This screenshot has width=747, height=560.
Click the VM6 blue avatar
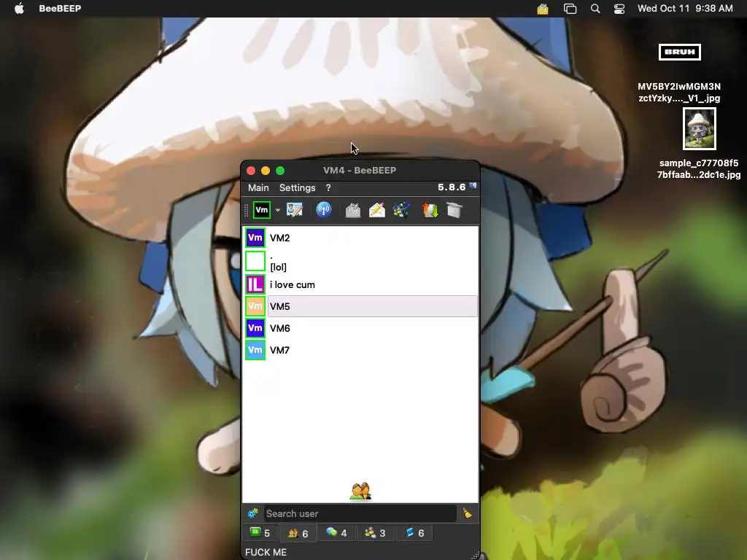click(x=255, y=328)
